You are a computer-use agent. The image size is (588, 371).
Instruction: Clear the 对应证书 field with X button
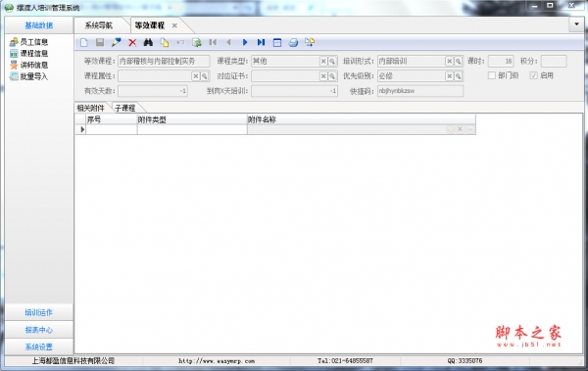(323, 76)
